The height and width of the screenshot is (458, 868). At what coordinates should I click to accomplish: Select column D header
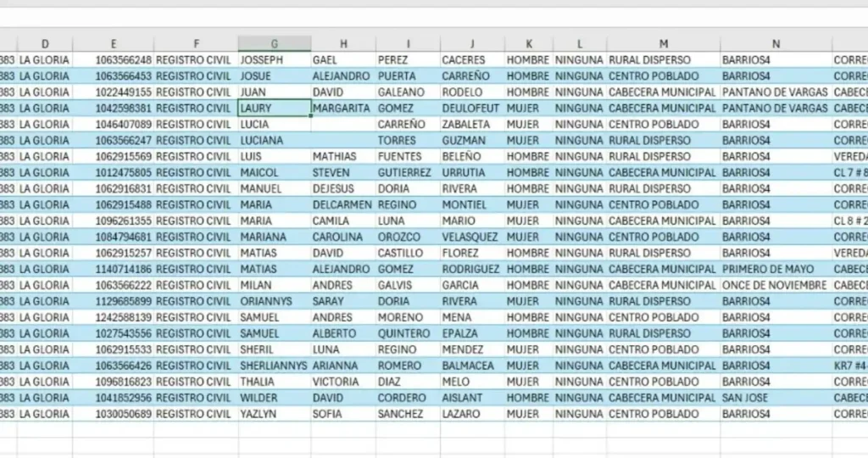[x=45, y=44]
